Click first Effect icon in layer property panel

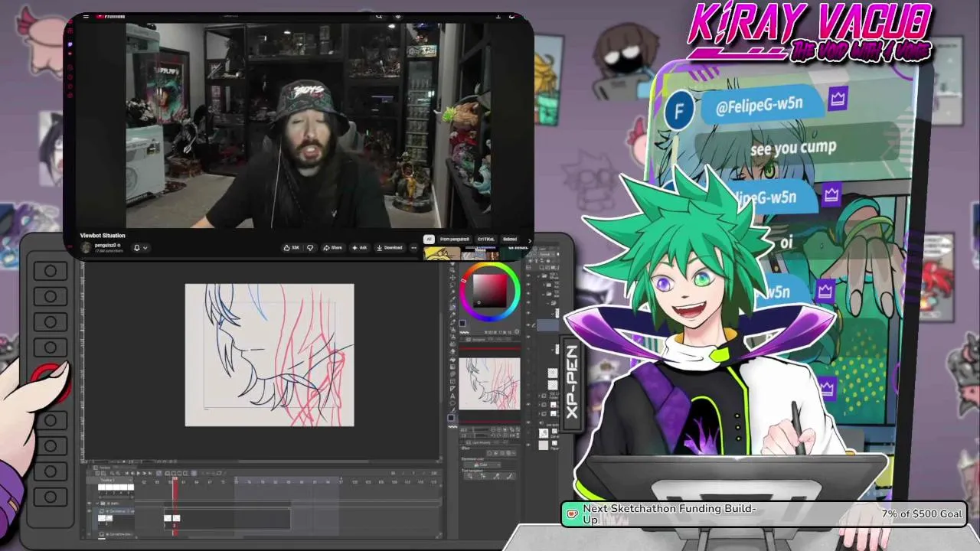[489, 453]
